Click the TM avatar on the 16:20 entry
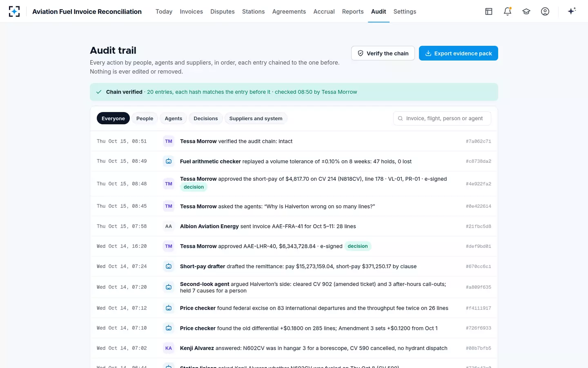The width and height of the screenshot is (588, 368). click(x=169, y=246)
